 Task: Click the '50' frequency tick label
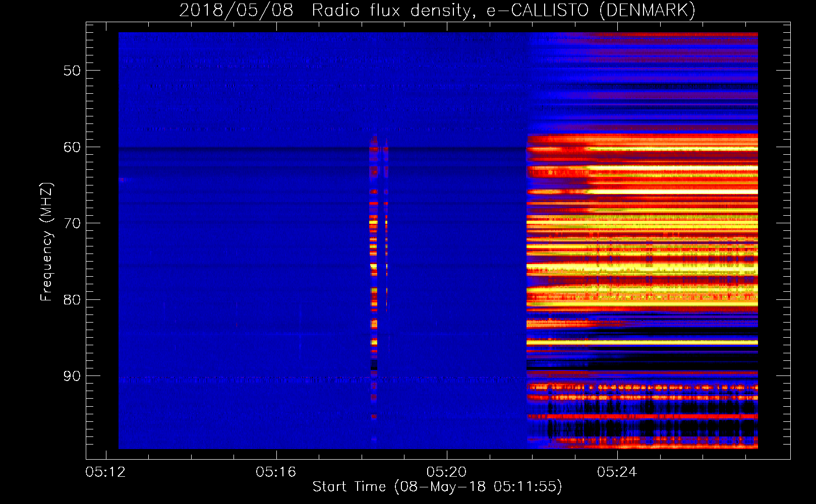tap(72, 71)
